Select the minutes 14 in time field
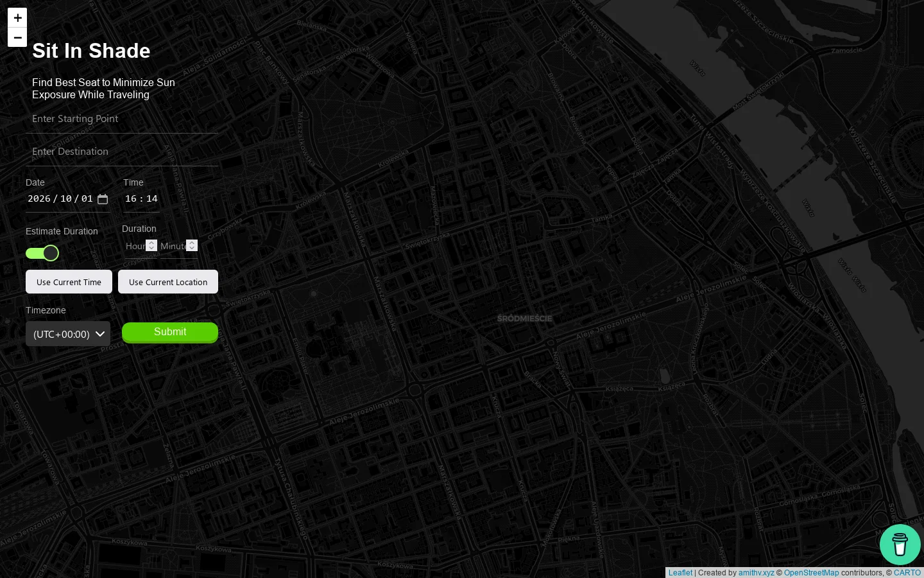The width and height of the screenshot is (924, 578). coord(152,199)
